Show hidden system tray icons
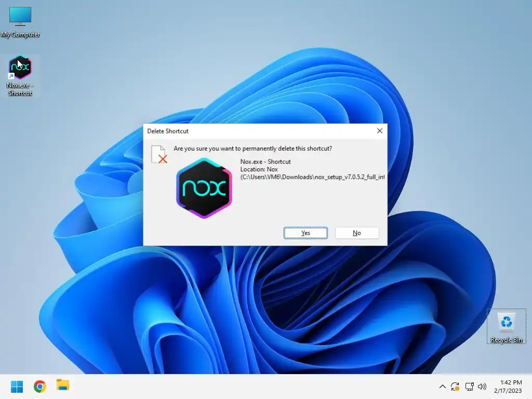532x399 pixels. pyautogui.click(x=443, y=387)
